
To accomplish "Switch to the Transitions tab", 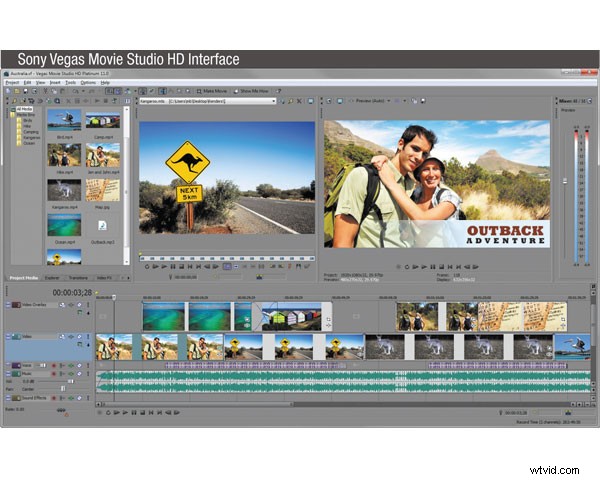I will pyautogui.click(x=78, y=278).
